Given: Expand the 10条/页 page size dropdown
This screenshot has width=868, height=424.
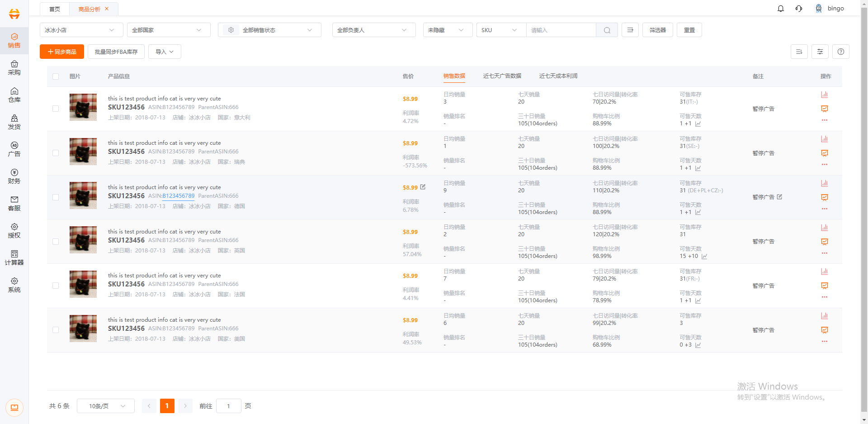Looking at the screenshot, I should [106, 406].
